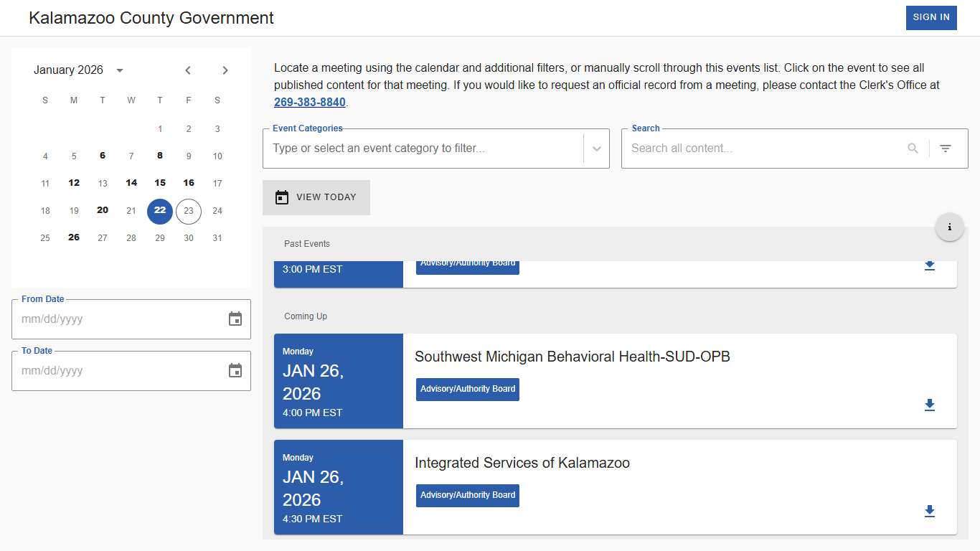Screen dimensions: 980x551
Task: Click the SIGN IN button
Action: pyautogui.click(x=931, y=17)
